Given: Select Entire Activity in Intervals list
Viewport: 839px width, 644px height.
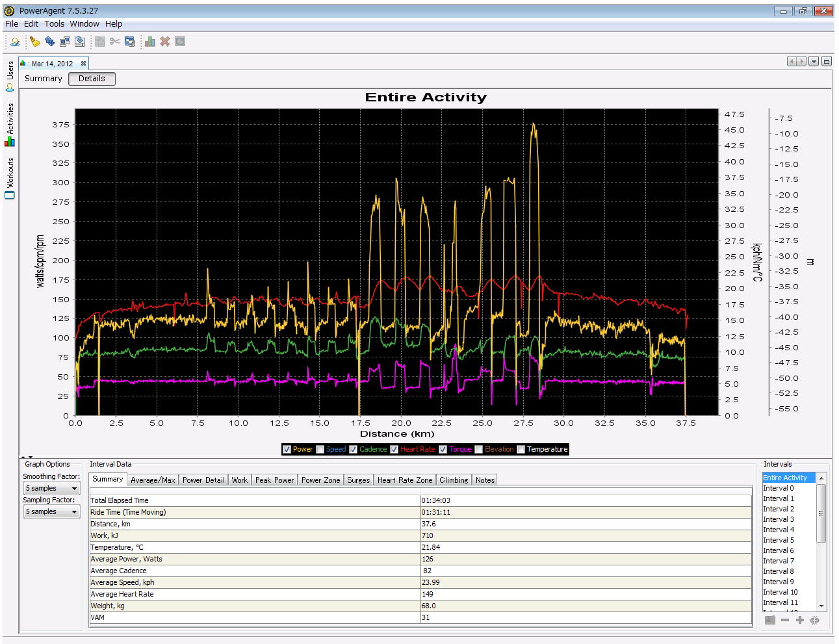Looking at the screenshot, I should click(788, 478).
